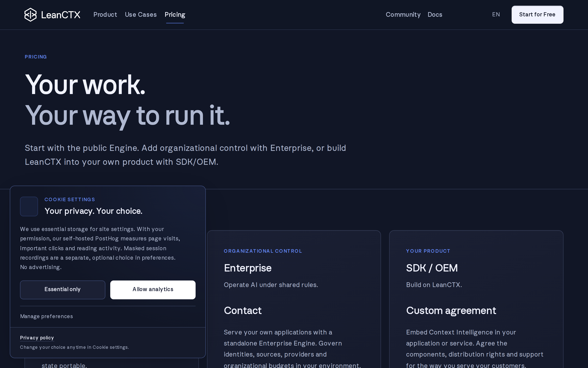
Task: Click Allow analytics button
Action: click(x=153, y=290)
